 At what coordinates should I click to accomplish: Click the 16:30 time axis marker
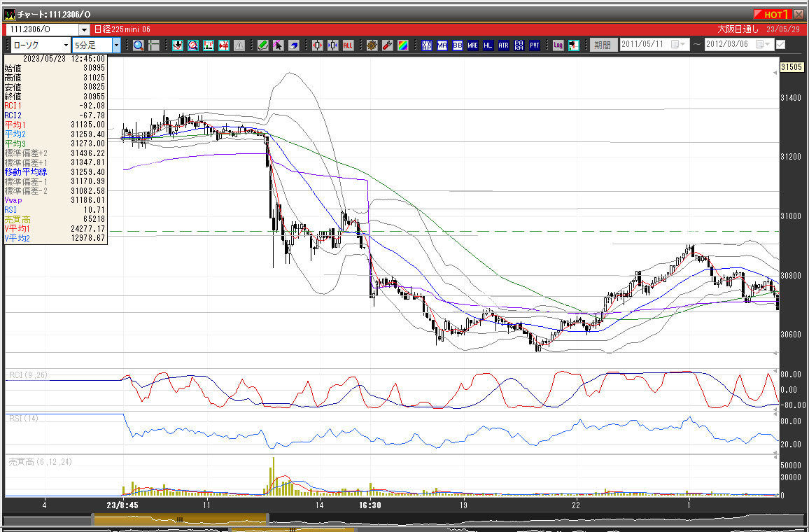click(370, 505)
